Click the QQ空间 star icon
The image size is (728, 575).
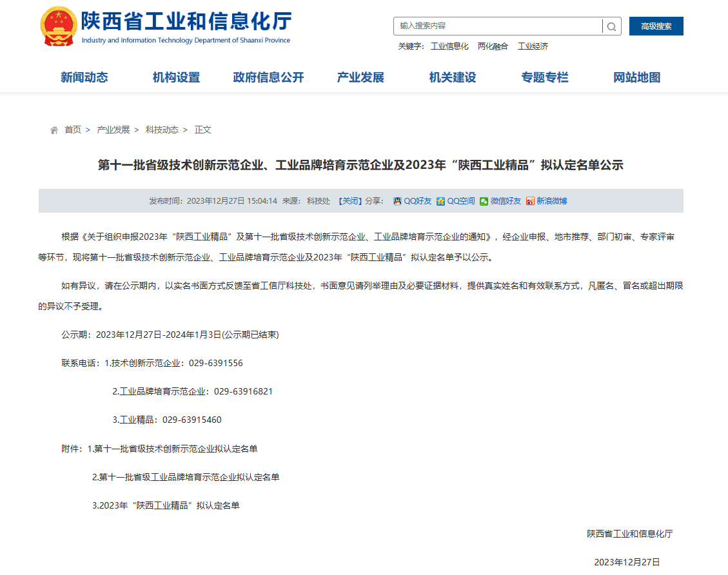click(440, 201)
